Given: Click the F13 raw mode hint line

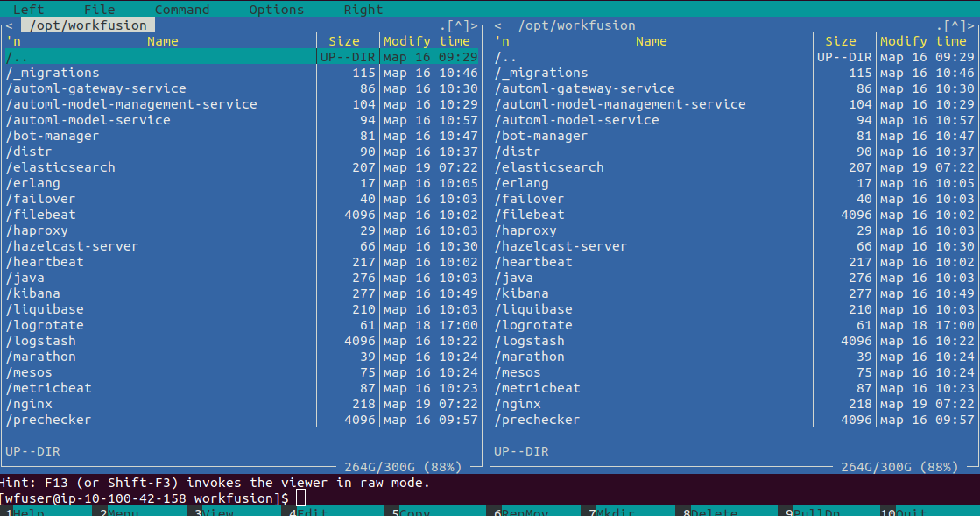Looking at the screenshot, I should pos(215,483).
